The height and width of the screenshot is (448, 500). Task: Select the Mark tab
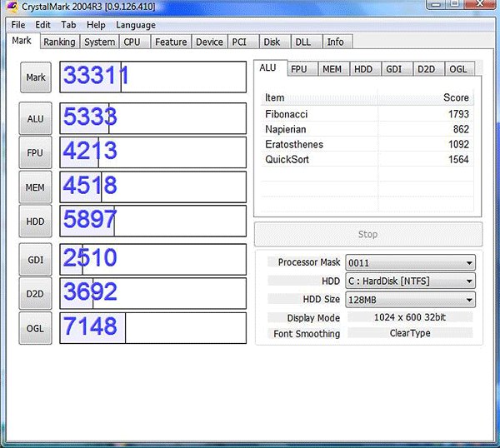click(22, 41)
